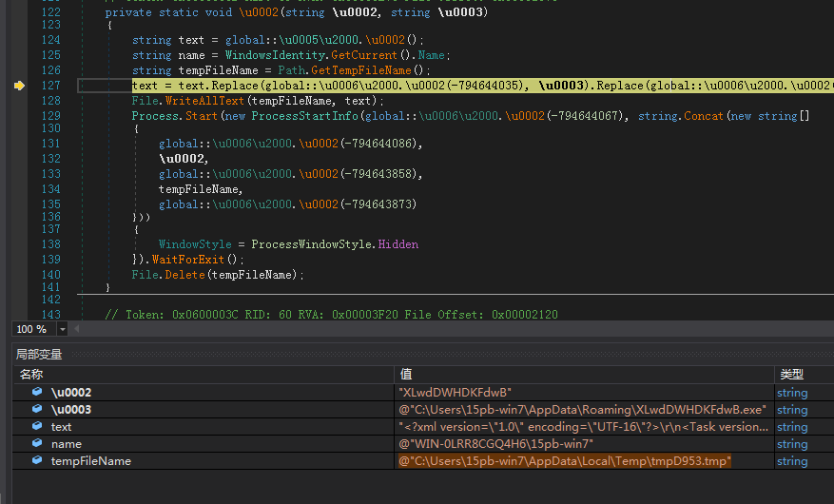
Task: Select the tempFileName variable name in locals
Action: (91, 460)
